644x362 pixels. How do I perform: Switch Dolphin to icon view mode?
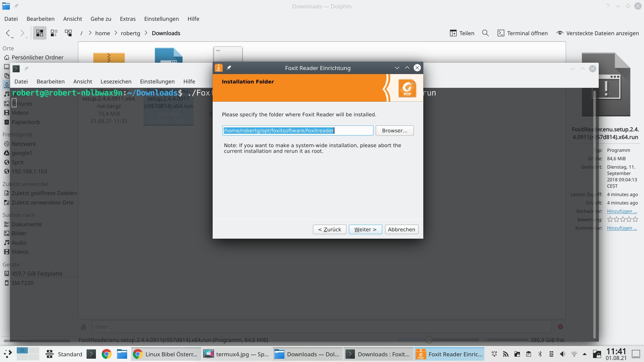click(39, 33)
